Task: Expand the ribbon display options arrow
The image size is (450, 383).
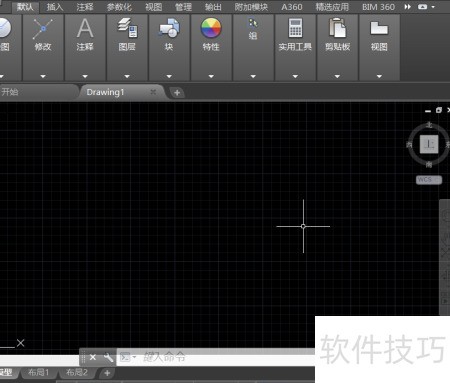Action: point(433,7)
